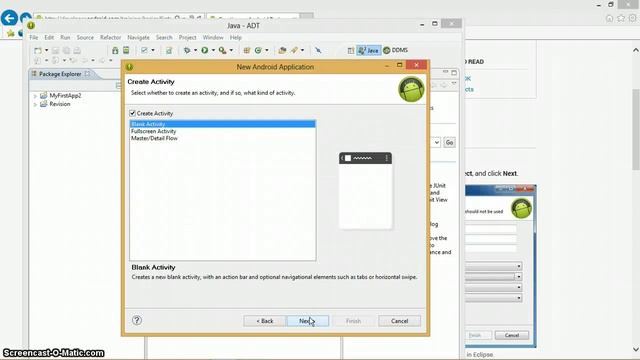This screenshot has width=640, height=360.
Task: Open the External Tools dropdown arrow
Action: point(231,50)
